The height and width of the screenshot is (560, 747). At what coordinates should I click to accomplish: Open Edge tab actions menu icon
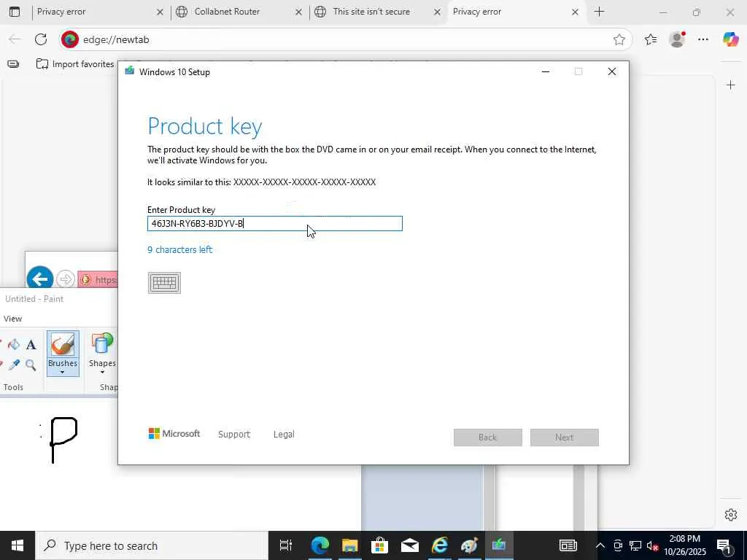point(15,12)
